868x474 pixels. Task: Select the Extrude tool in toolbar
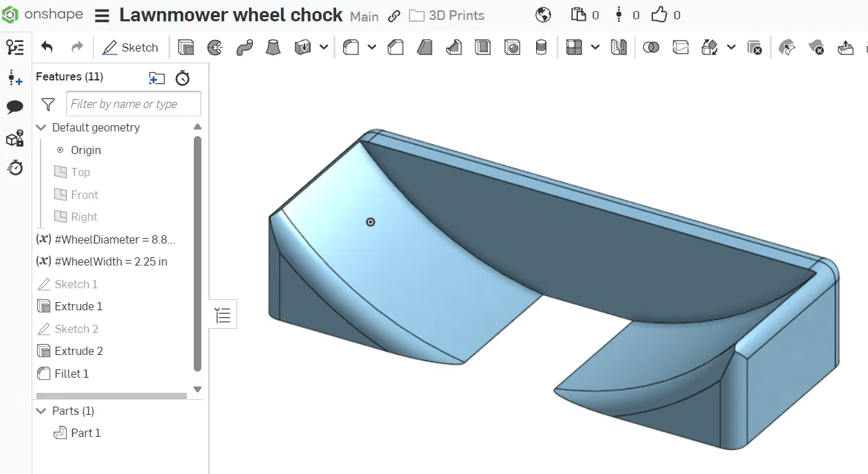186,47
